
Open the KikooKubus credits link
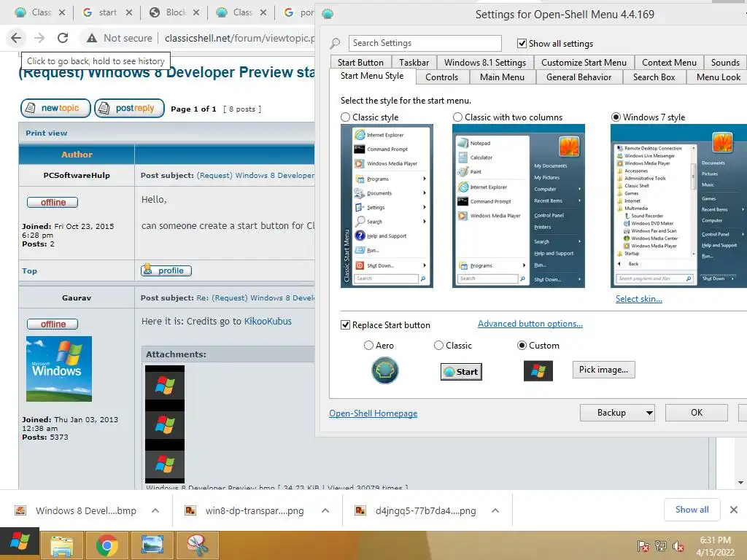pyautogui.click(x=268, y=322)
